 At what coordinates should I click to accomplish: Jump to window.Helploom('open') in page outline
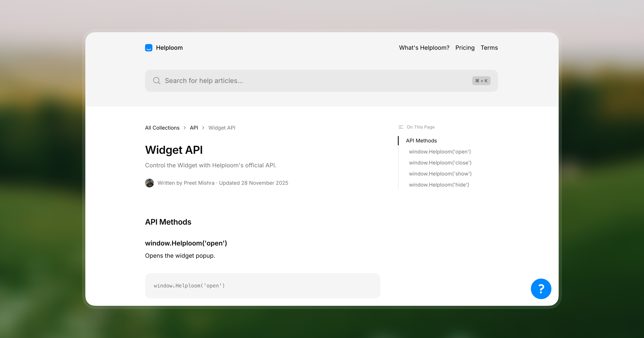click(x=440, y=152)
